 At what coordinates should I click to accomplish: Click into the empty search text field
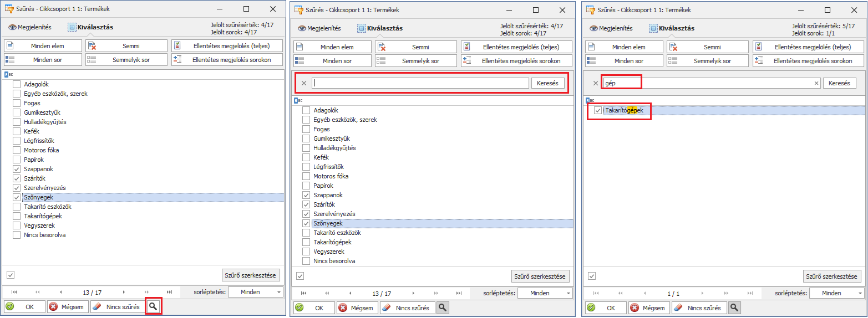(420, 83)
